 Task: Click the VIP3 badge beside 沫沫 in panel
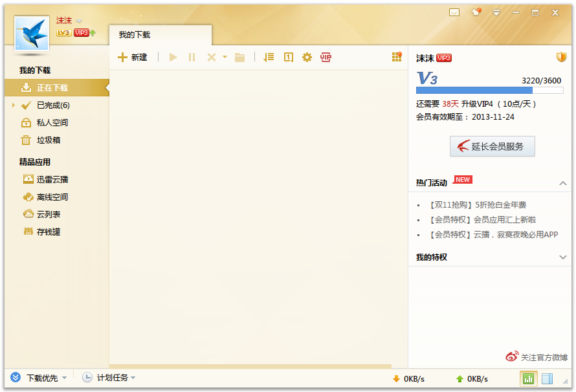pyautogui.click(x=444, y=58)
